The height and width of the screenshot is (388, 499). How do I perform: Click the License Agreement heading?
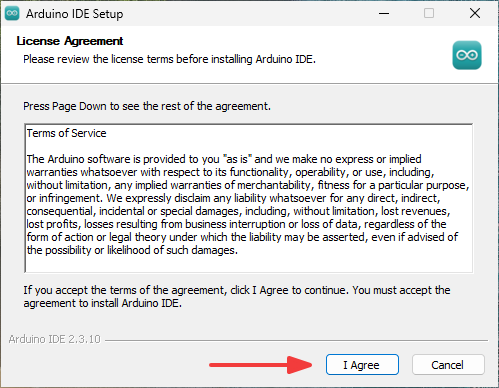(70, 41)
